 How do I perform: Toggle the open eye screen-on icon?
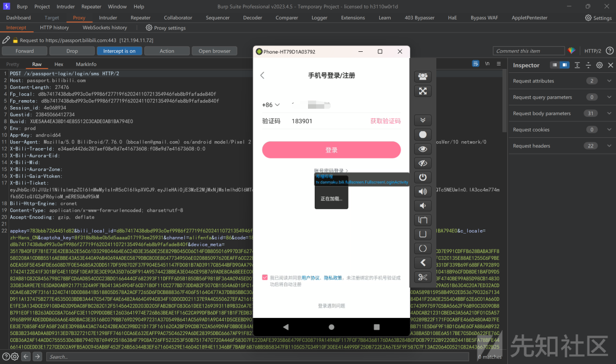pyautogui.click(x=423, y=149)
